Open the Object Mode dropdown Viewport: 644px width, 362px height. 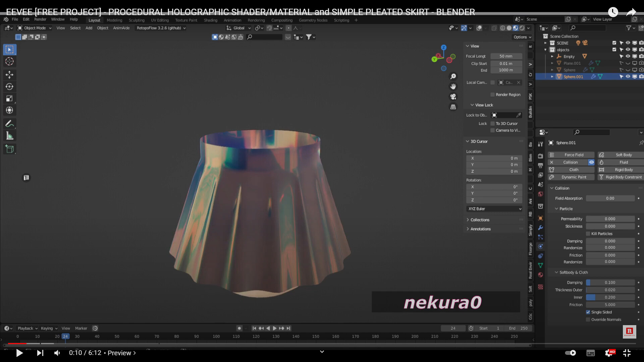34,28
